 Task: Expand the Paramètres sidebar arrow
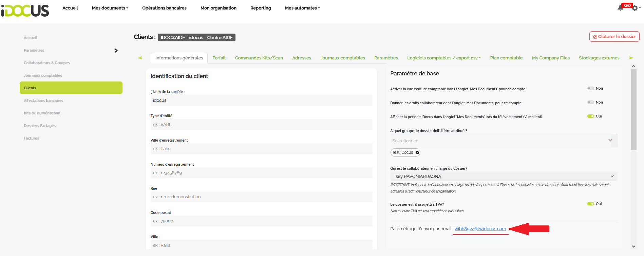(x=116, y=51)
